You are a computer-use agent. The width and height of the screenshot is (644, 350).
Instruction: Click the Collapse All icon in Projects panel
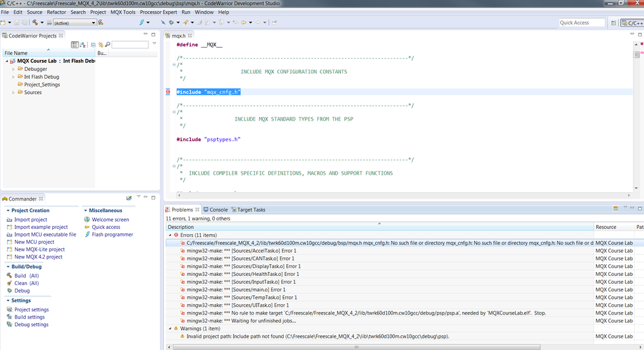click(93, 45)
